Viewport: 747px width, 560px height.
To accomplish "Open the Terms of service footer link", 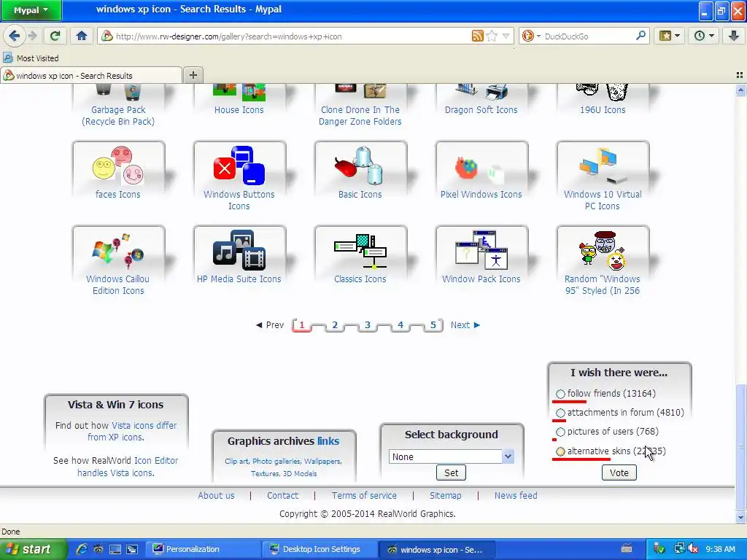I will pyautogui.click(x=364, y=495).
